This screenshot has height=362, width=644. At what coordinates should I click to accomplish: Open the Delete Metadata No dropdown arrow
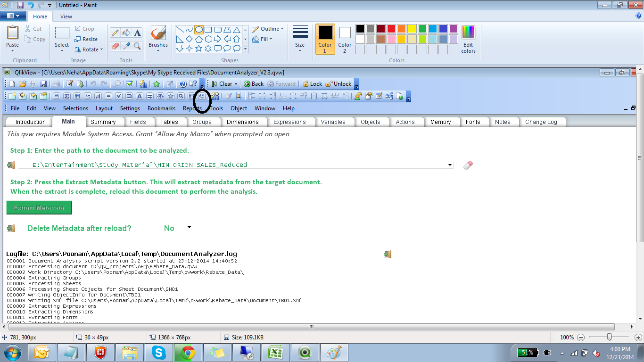(x=189, y=227)
